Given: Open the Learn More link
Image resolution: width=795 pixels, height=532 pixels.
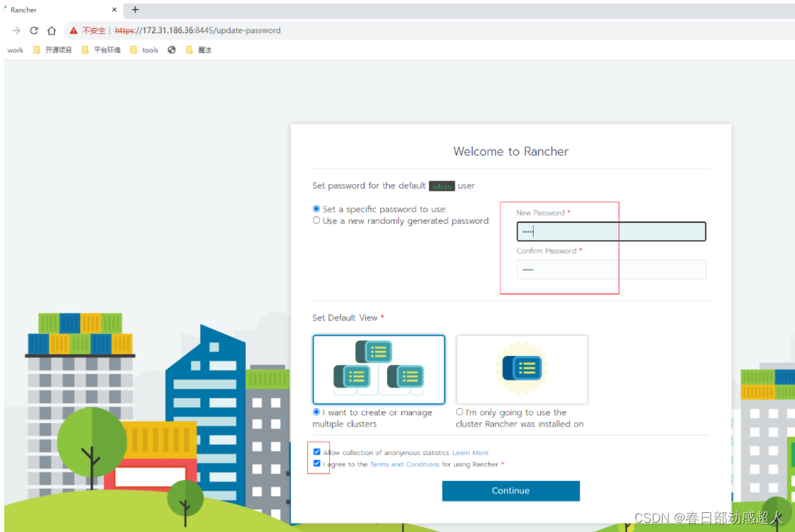Looking at the screenshot, I should point(470,453).
